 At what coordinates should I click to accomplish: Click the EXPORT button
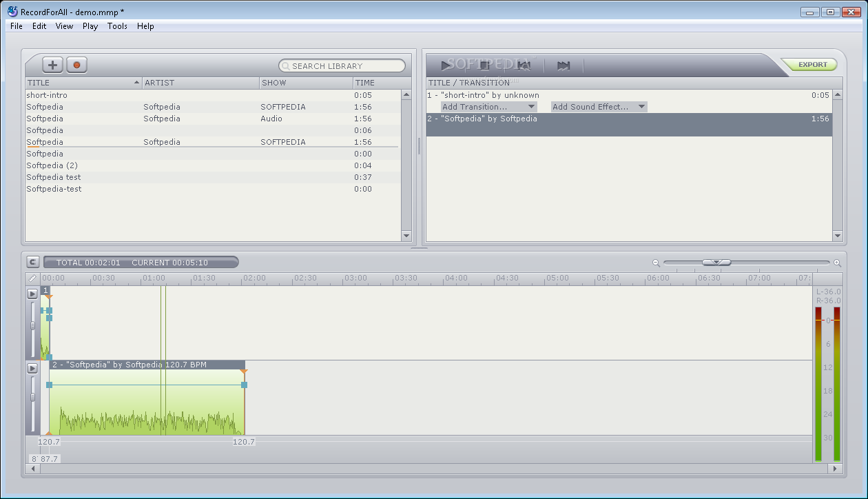[812, 65]
